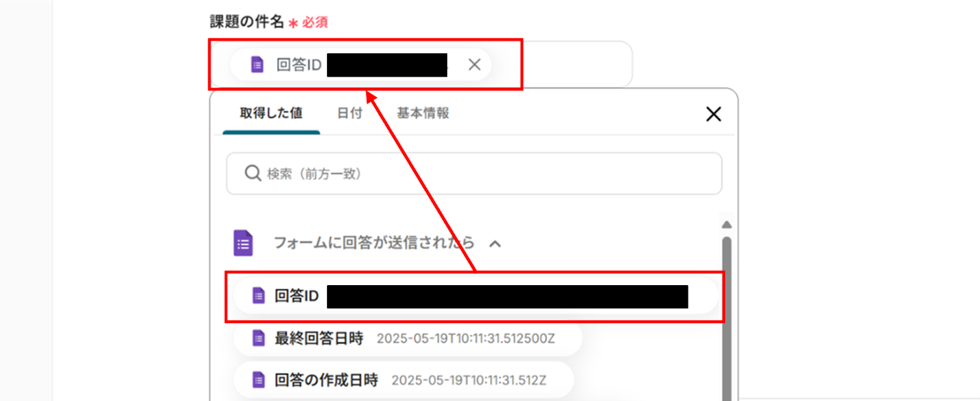This screenshot has width=980, height=401.
Task: Collapse フォームに回答が送信されたら section chevron
Action: pos(495,243)
